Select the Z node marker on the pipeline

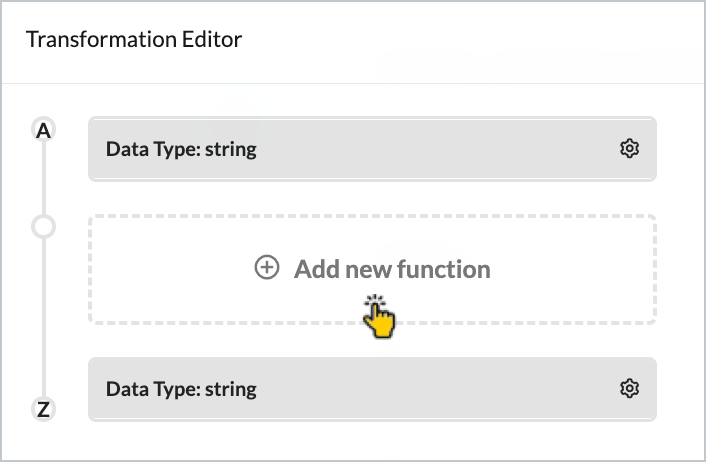point(43,408)
